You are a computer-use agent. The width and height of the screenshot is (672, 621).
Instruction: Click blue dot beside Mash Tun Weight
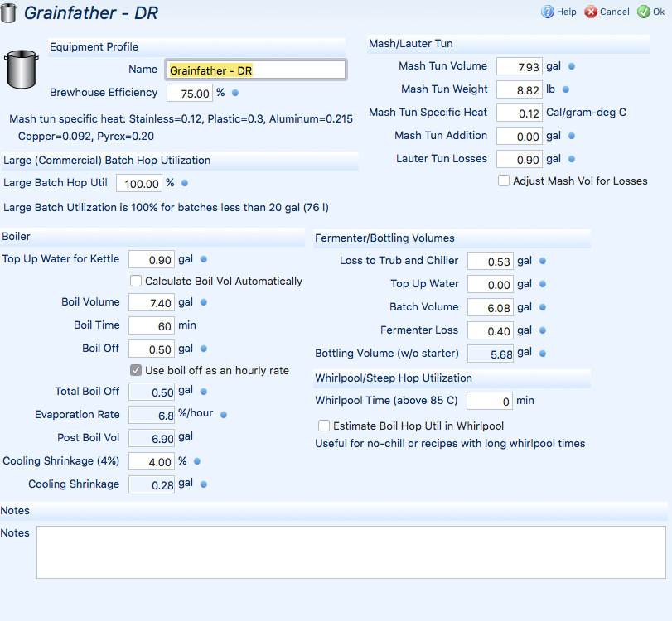(x=566, y=89)
